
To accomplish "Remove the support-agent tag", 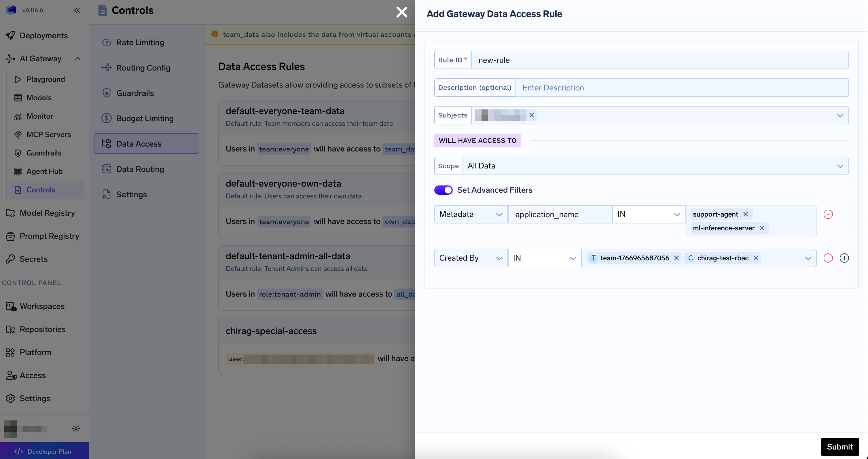I will (745, 214).
